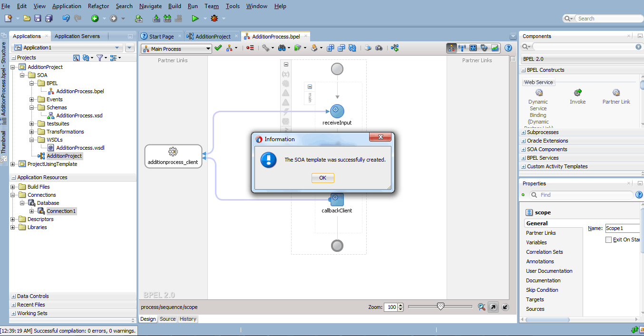The height and width of the screenshot is (336, 644).
Task: Click the green Back navigation icon
Action: (95, 18)
